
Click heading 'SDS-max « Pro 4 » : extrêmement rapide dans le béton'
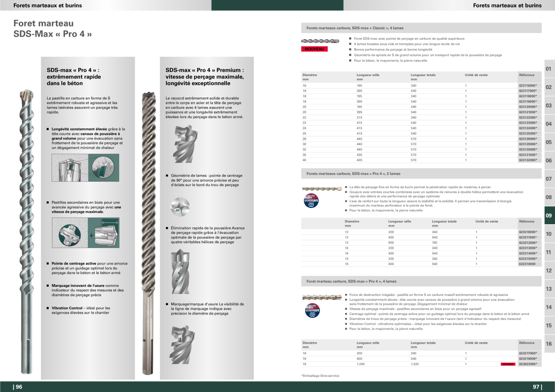(x=74, y=77)
